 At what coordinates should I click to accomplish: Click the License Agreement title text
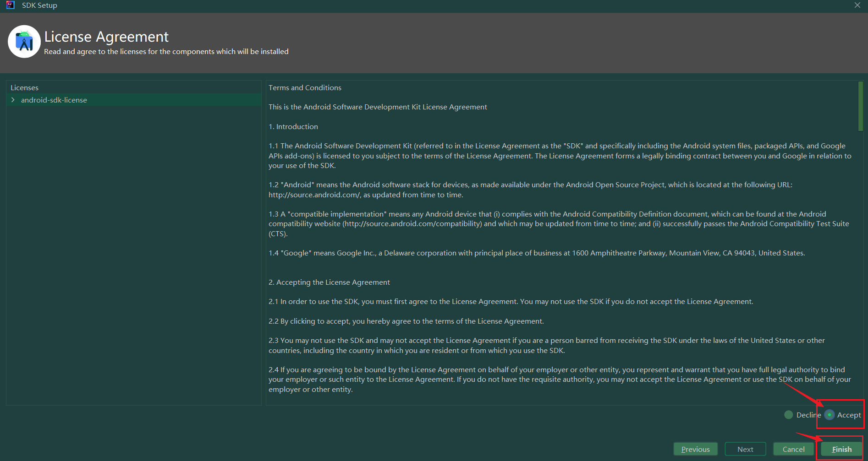pos(106,37)
